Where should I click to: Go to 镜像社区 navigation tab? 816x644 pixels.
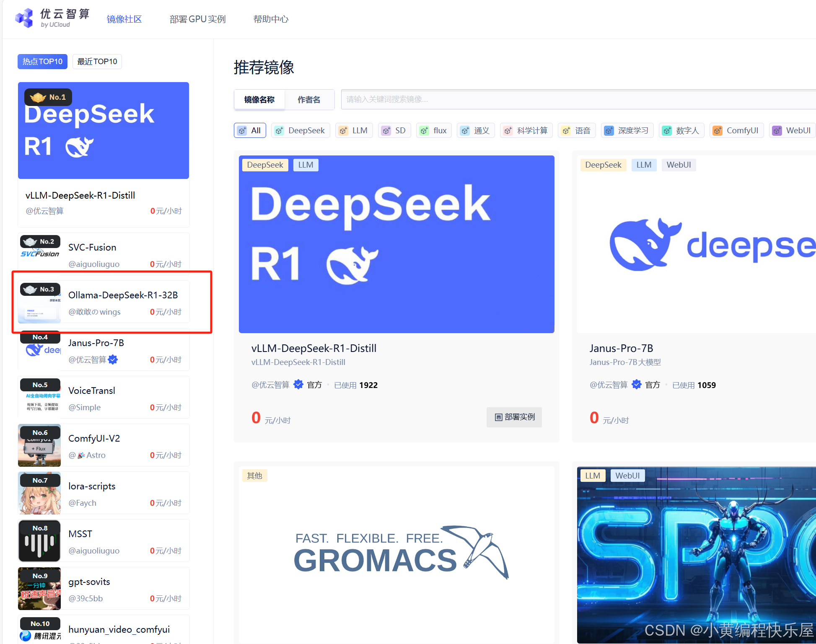coord(124,19)
